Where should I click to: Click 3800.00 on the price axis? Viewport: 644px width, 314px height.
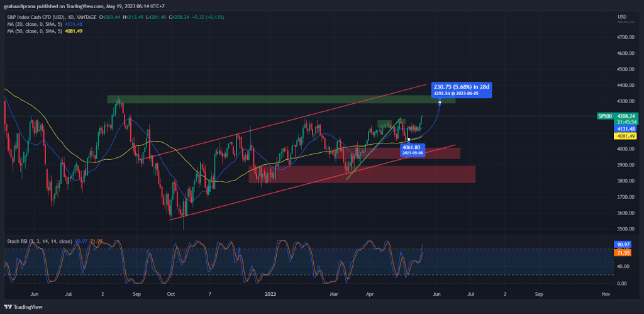626,181
